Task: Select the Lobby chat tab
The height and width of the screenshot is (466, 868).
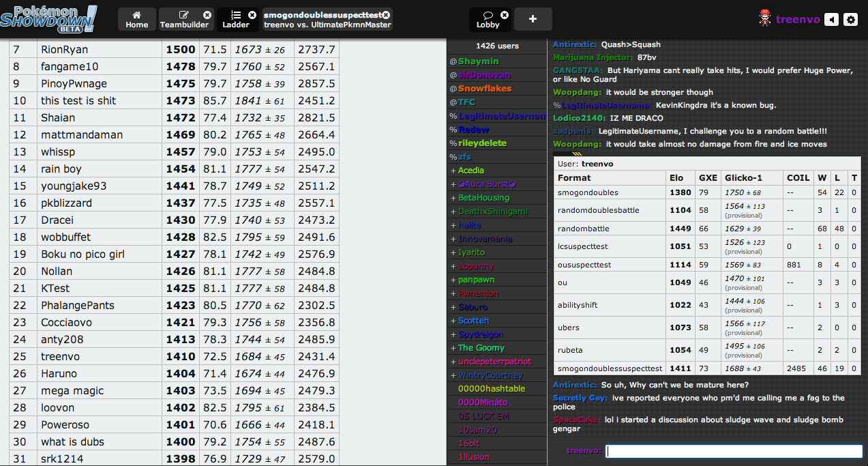Action: [488, 20]
